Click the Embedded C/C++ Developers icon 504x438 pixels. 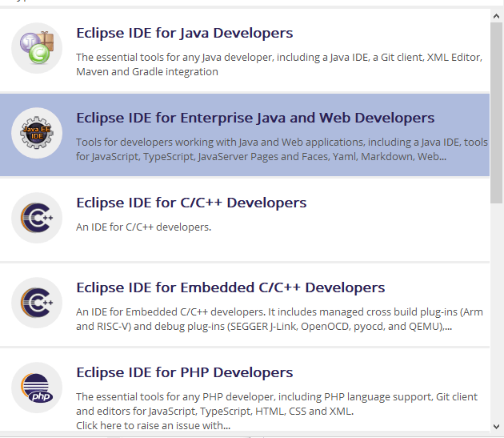pyautogui.click(x=37, y=303)
